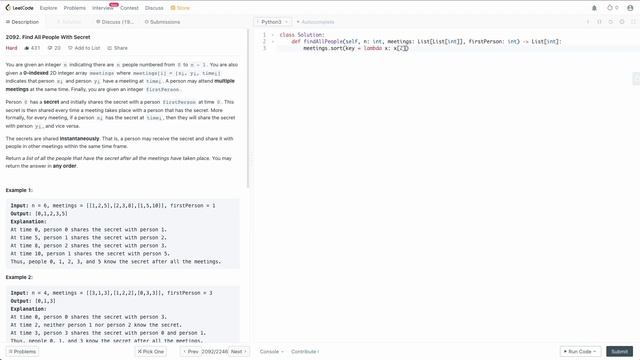640x360 pixels.
Task: Open the Discuss tab in problem panel
Action: coord(115,22)
